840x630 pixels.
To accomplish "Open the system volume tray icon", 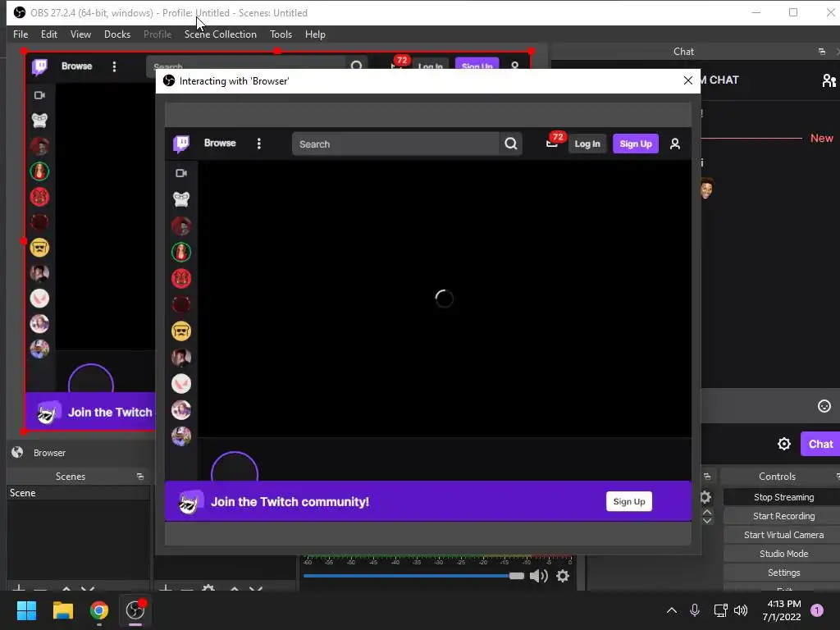I will (x=741, y=610).
